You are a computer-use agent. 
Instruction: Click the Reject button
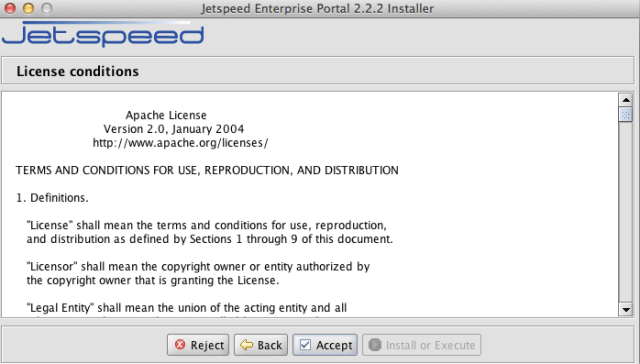click(x=198, y=345)
